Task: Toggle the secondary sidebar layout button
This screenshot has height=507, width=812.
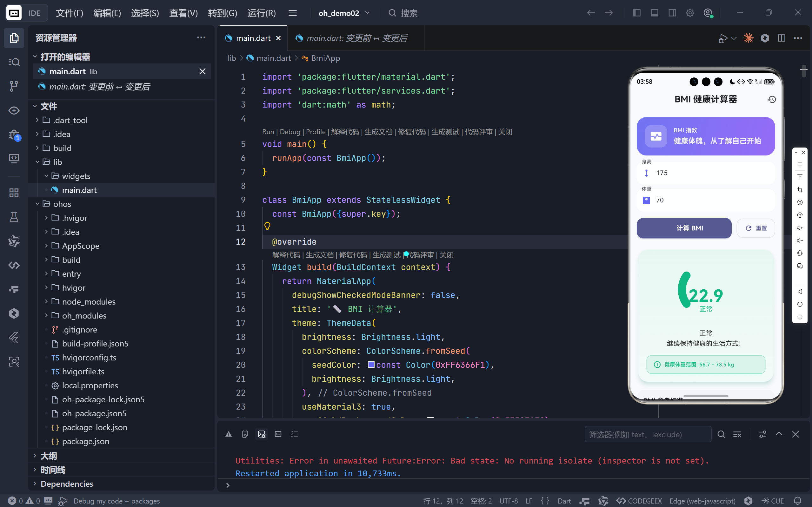Action: pos(672,13)
